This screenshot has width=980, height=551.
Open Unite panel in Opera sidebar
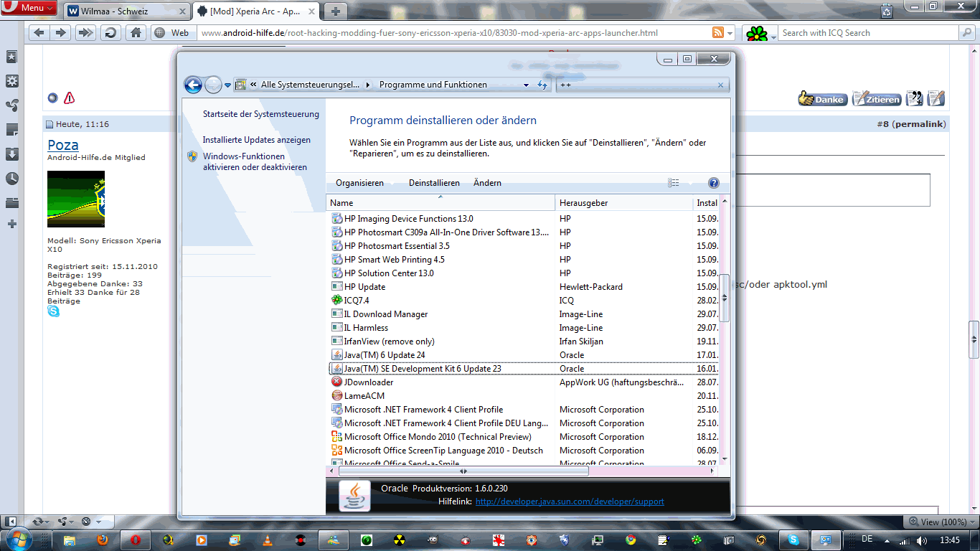pos(11,105)
